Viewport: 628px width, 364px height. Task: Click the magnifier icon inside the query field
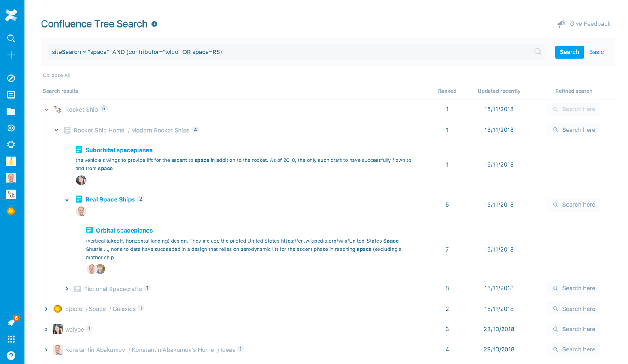[538, 52]
